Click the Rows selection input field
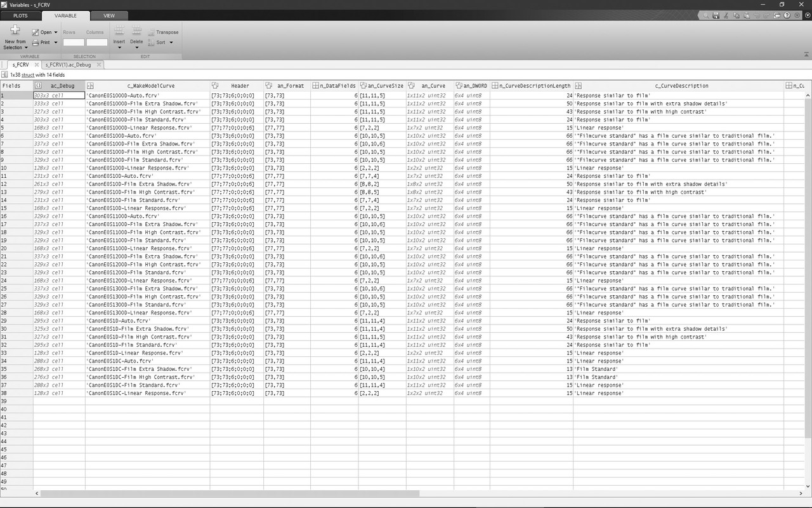The image size is (812, 508). 74,43
